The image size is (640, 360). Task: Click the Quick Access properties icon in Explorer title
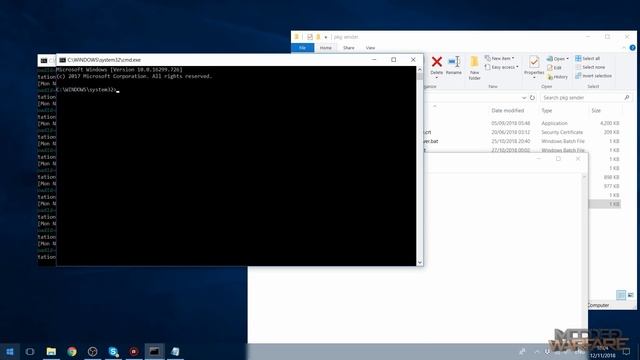310,37
